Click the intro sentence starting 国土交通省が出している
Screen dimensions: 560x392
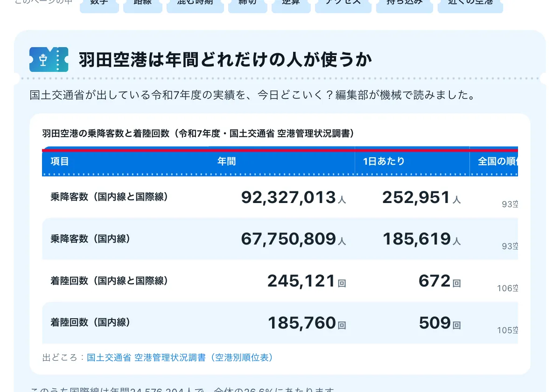pos(252,95)
